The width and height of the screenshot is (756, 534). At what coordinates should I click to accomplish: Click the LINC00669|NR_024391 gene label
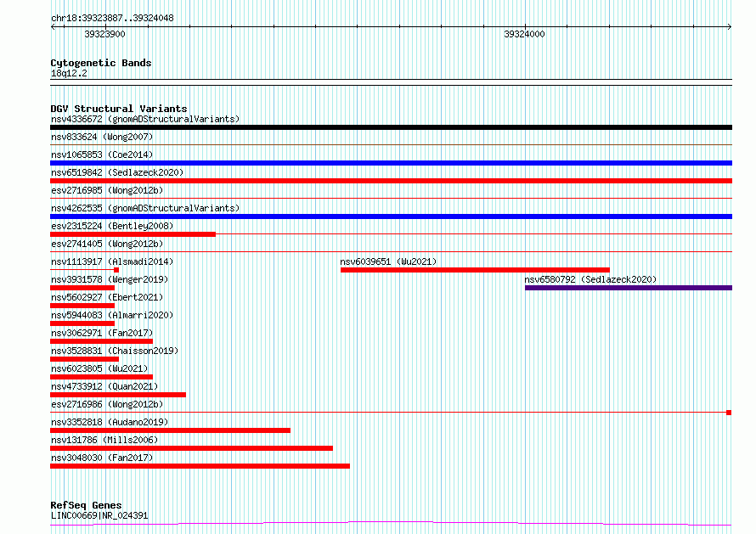point(99,515)
